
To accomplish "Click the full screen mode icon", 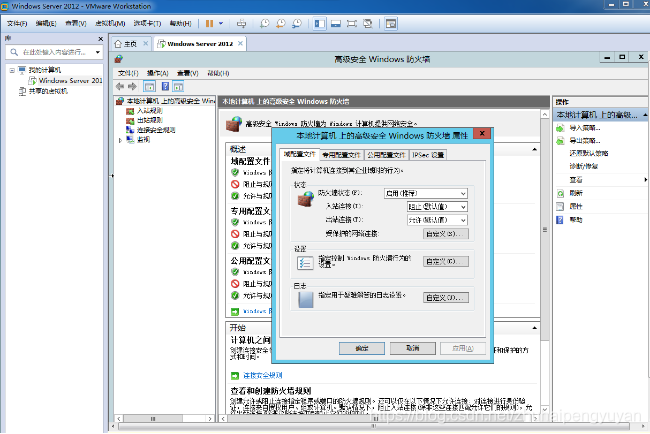I will tap(352, 24).
